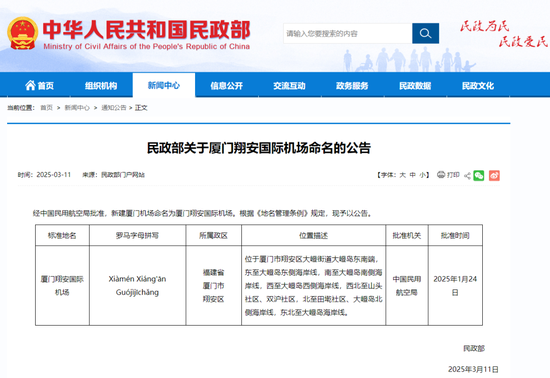
Task: Click the table header 罗马字母拼写
Action: [x=138, y=235]
